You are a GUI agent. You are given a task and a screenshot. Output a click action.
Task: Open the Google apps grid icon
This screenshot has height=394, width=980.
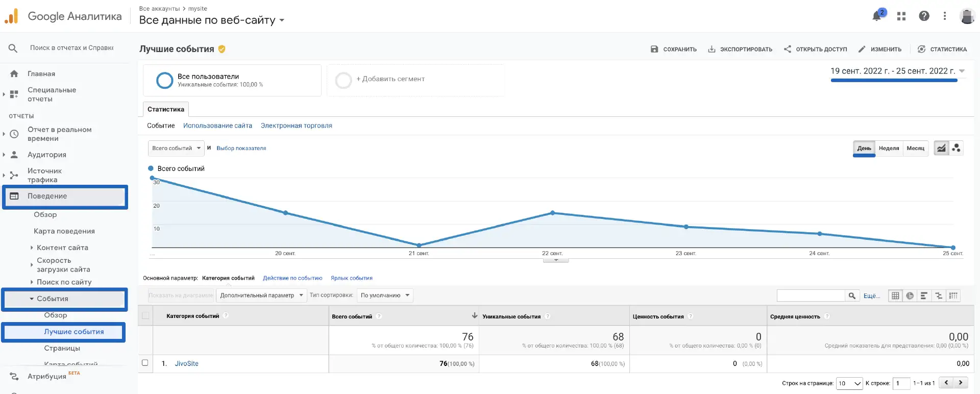[x=901, y=16]
